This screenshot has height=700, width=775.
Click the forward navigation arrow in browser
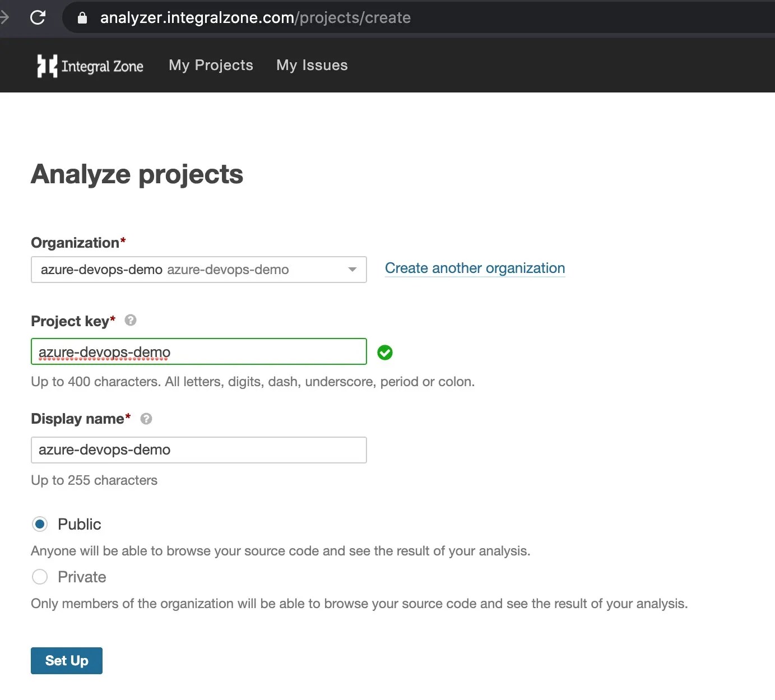point(4,17)
